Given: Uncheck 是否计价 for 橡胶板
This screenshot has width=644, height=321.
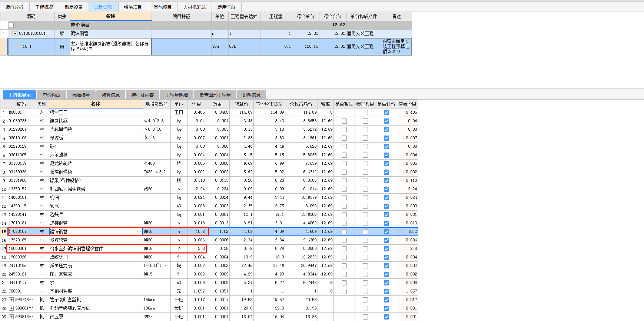Looking at the screenshot, I should coord(386,138).
